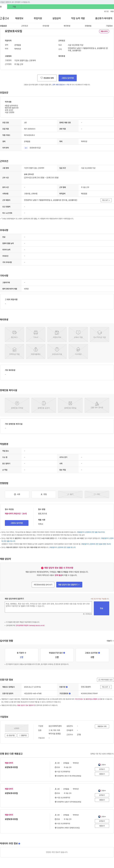Click 세정보기 for job at 남동구 인주대로
The height and width of the screenshot is (868, 114).
[102, 800]
